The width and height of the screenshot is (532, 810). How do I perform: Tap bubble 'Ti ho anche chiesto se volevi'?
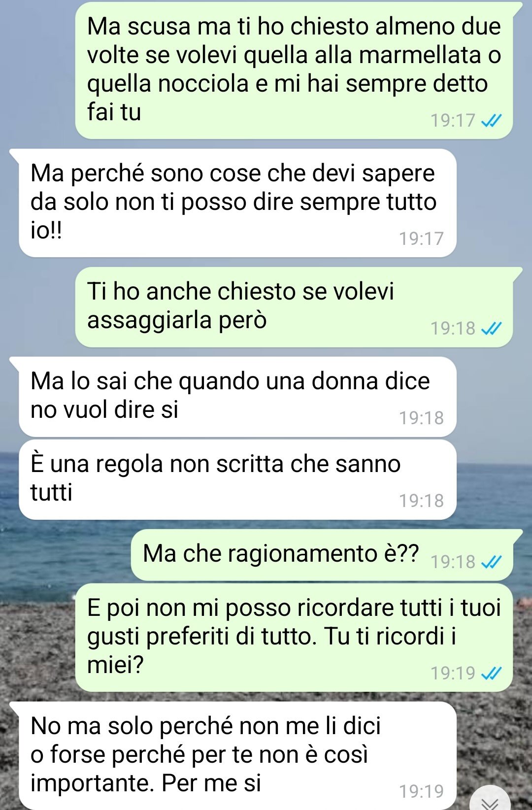point(294,307)
